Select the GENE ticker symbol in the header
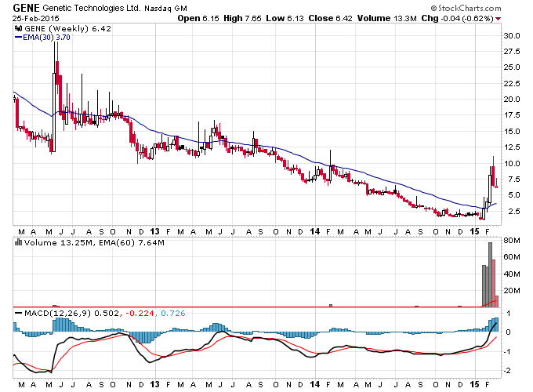The image size is (533, 392). click(26, 8)
